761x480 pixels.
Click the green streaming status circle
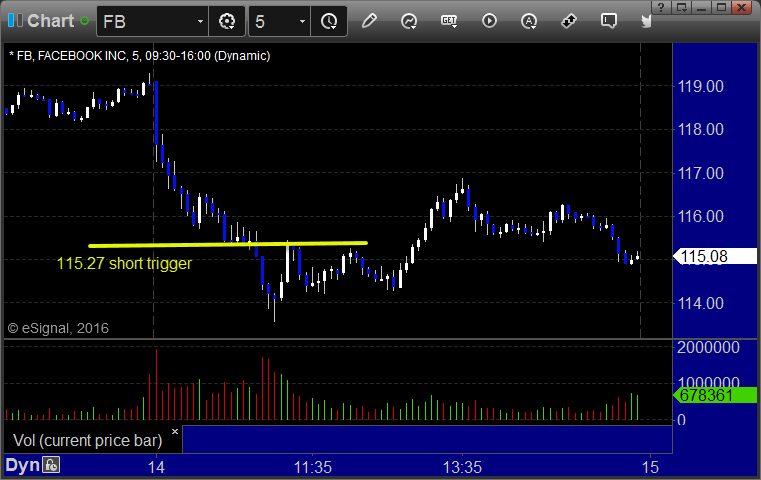[x=84, y=21]
